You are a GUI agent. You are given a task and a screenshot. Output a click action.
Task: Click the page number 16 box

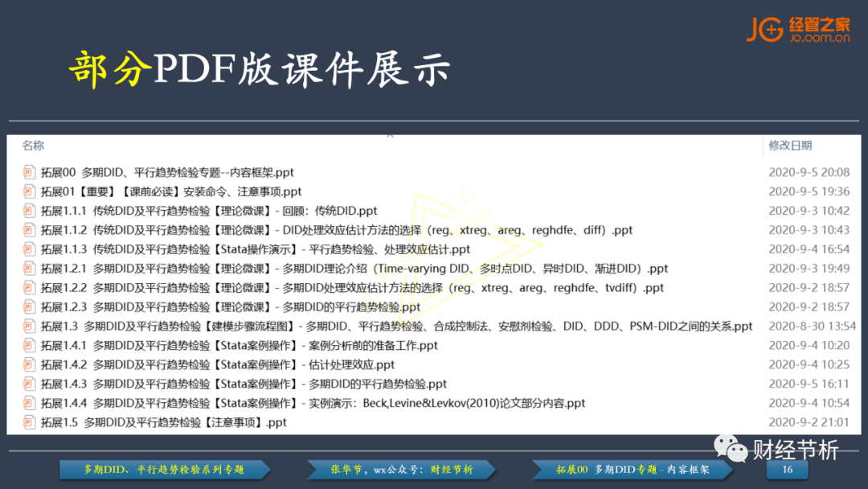click(x=787, y=469)
